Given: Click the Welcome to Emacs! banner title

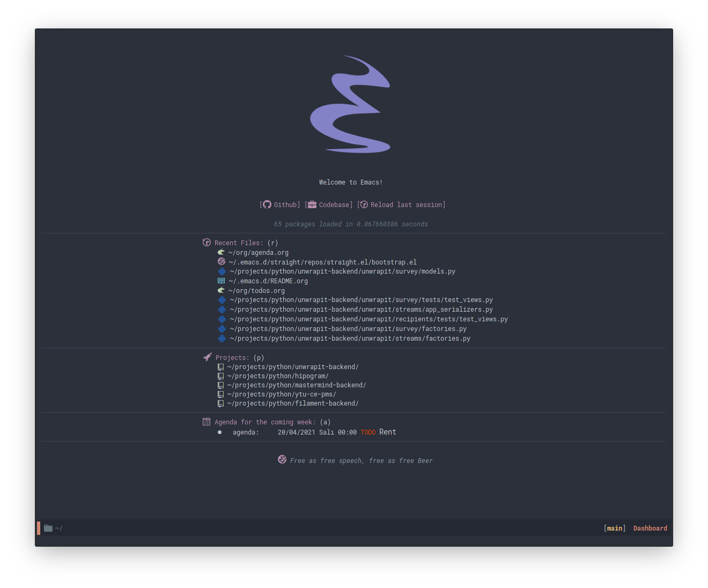Looking at the screenshot, I should (351, 182).
